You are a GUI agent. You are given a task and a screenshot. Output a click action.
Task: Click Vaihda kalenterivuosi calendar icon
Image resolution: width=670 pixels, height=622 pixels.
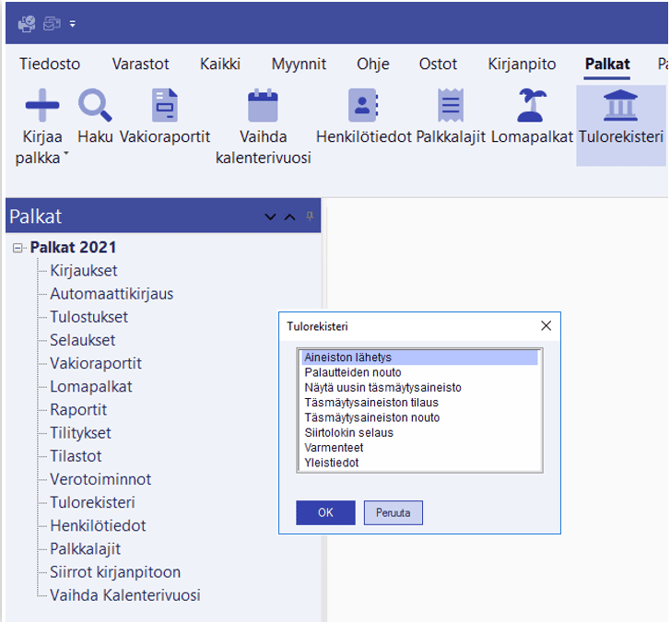tap(263, 106)
